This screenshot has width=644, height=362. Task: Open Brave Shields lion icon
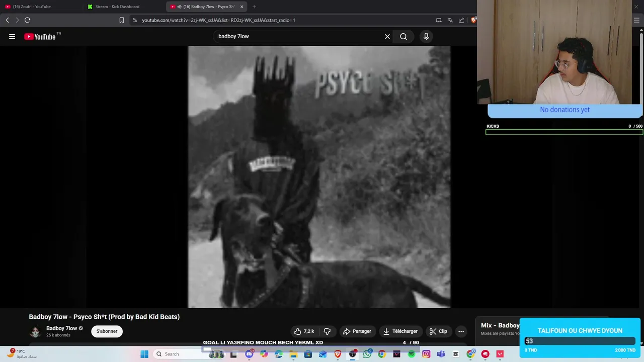(473, 20)
